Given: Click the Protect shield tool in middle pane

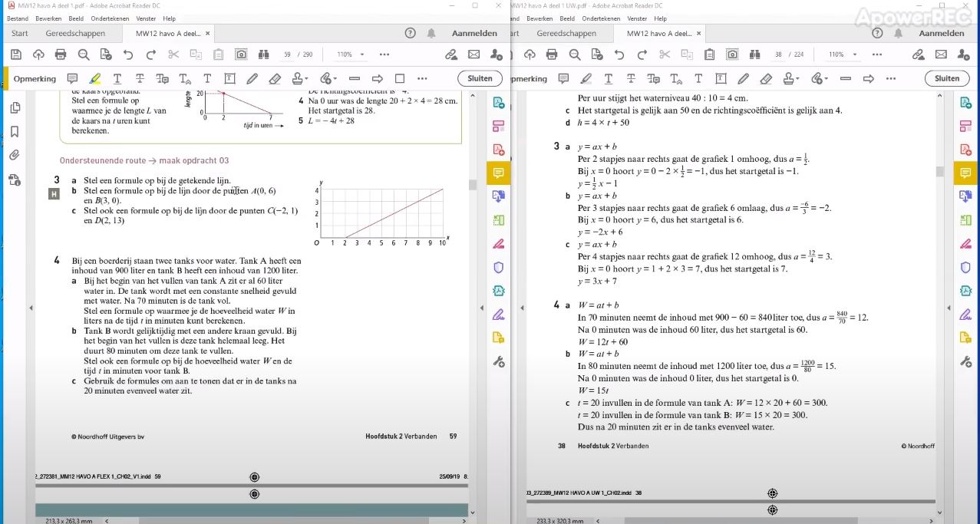Looking at the screenshot, I should pyautogui.click(x=499, y=267).
